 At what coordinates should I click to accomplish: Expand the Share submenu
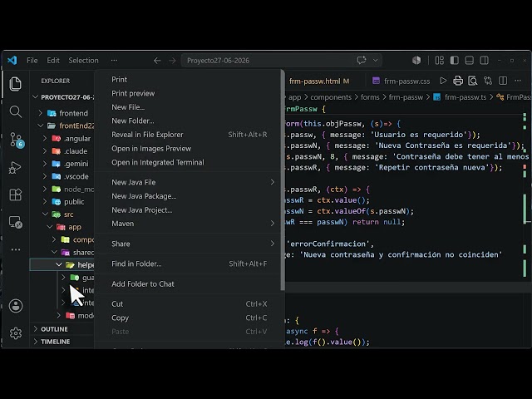pyautogui.click(x=189, y=244)
